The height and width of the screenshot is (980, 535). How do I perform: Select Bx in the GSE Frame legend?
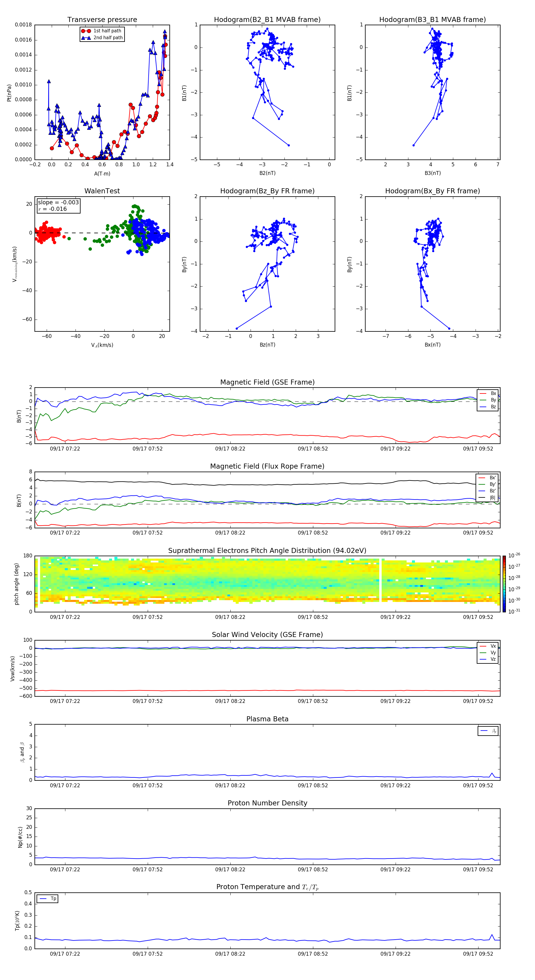coord(488,393)
